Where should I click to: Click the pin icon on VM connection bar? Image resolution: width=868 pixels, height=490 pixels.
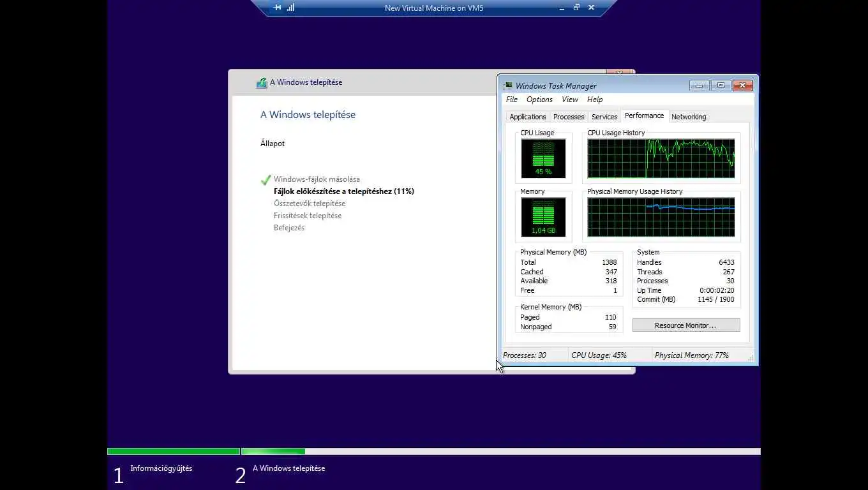pos(278,8)
